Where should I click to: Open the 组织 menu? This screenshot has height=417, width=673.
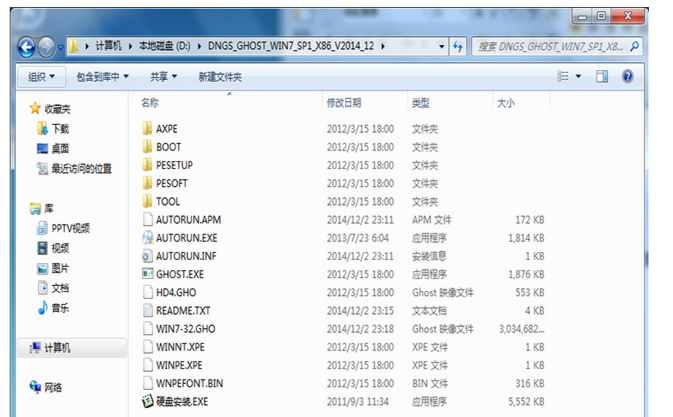click(x=41, y=77)
